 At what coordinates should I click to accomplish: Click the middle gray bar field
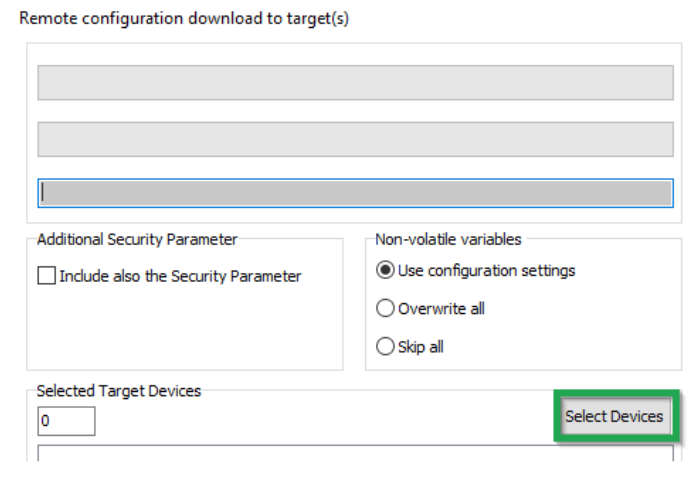click(x=355, y=139)
